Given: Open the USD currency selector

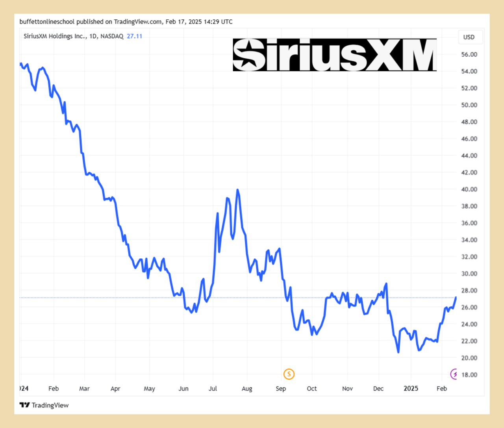Looking at the screenshot, I should (469, 37).
